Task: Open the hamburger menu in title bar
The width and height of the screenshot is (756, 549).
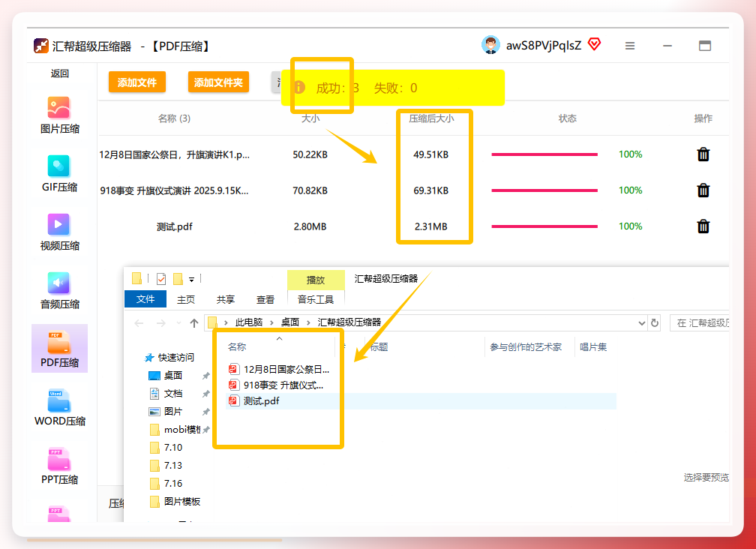Action: tap(630, 46)
